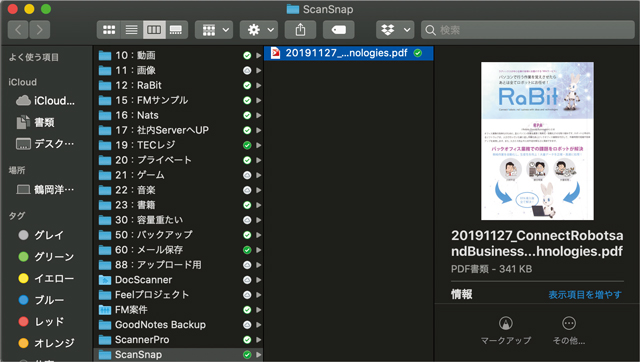This screenshot has width=640, height=362.
Task: Open folder 16：Nats
Action: [178, 115]
